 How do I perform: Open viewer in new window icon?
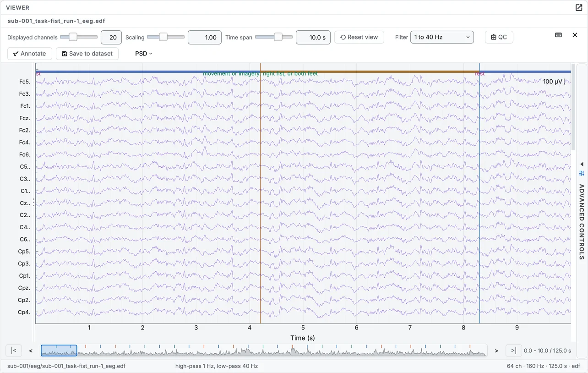click(579, 7)
